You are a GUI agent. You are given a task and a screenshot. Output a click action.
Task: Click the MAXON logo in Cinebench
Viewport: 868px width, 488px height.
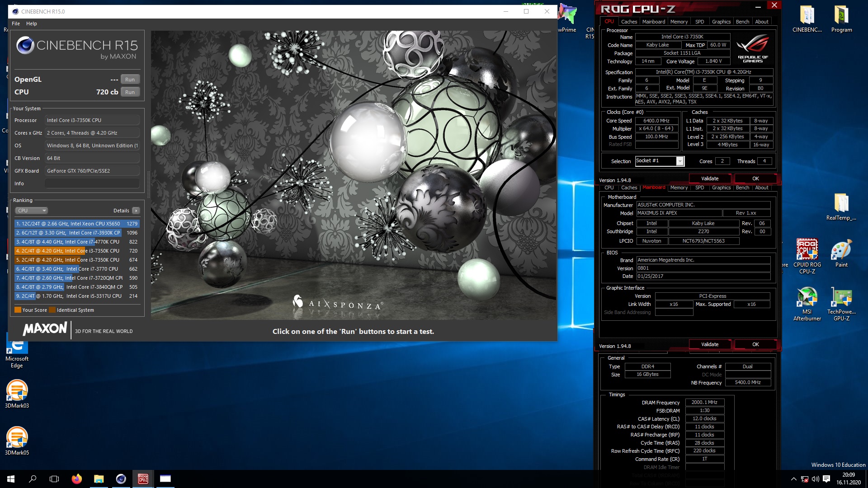coord(45,329)
